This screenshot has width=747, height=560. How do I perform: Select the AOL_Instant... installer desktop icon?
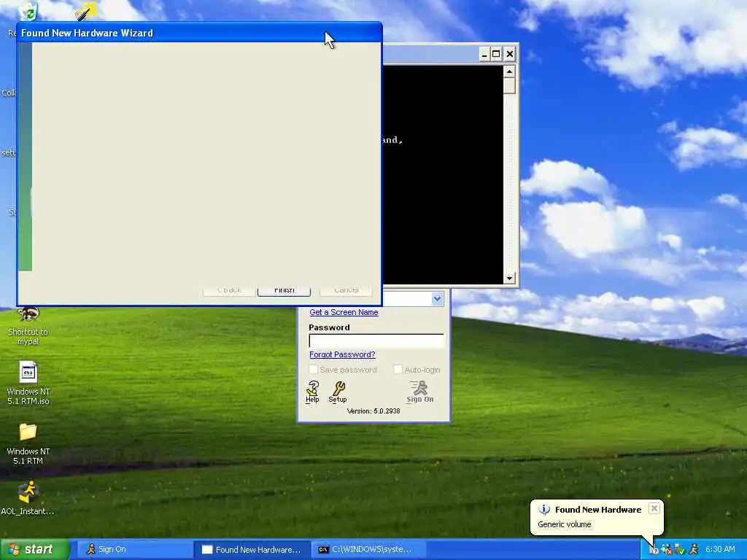coord(28,498)
